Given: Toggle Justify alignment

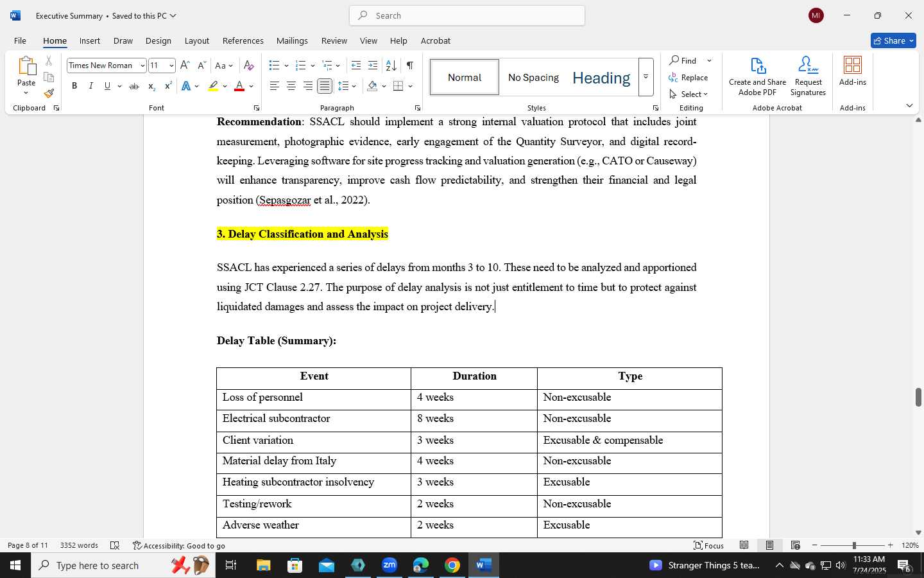Looking at the screenshot, I should [x=325, y=86].
